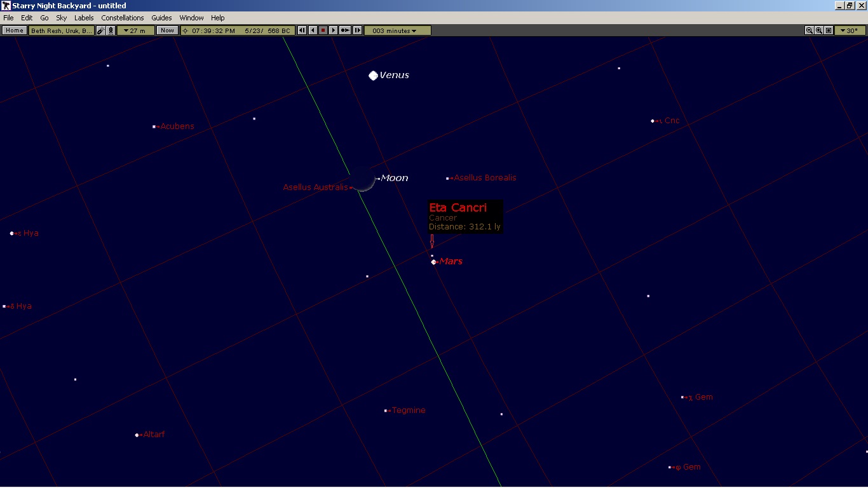
Task: Click the Altarf star label
Action: pyautogui.click(x=154, y=435)
